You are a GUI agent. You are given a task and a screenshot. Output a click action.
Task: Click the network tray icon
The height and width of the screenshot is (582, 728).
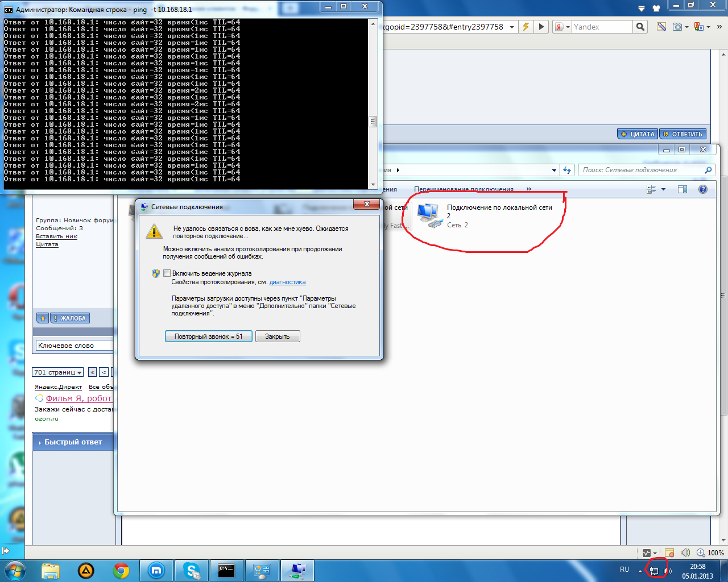654,571
